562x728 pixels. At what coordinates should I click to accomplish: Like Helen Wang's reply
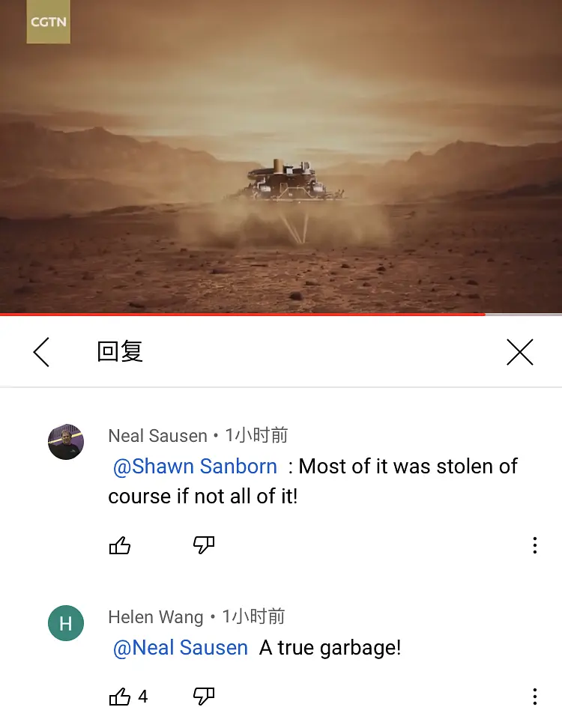(120, 697)
